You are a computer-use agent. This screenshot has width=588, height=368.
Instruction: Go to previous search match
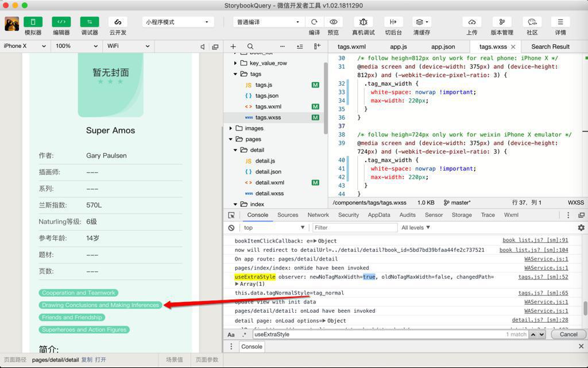tap(533, 335)
